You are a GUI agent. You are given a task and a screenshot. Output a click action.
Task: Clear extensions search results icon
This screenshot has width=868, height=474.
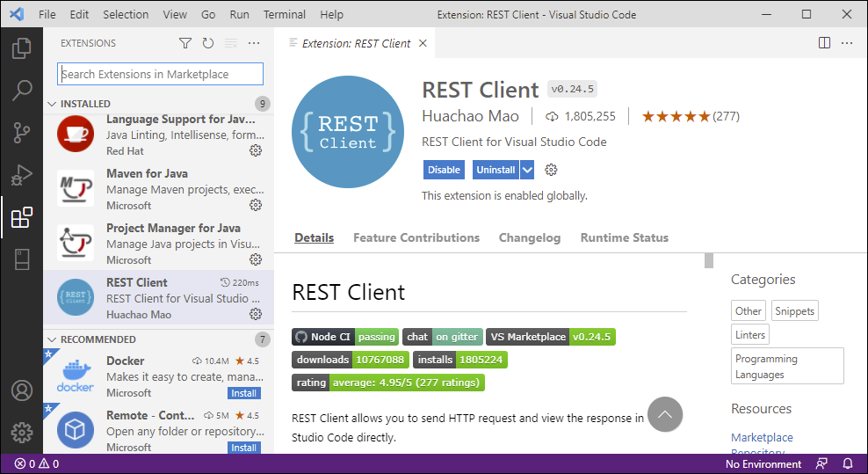[231, 43]
